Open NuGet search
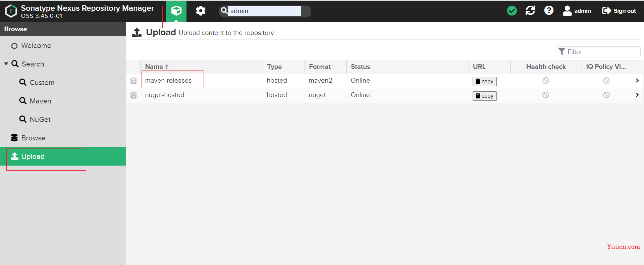The width and height of the screenshot is (644, 265). pyautogui.click(x=40, y=120)
